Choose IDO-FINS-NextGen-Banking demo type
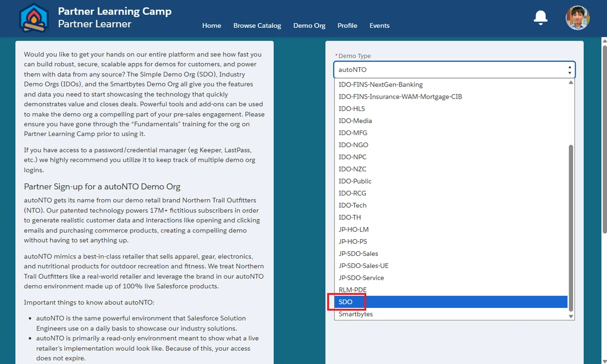The image size is (607, 364). pyautogui.click(x=451, y=84)
